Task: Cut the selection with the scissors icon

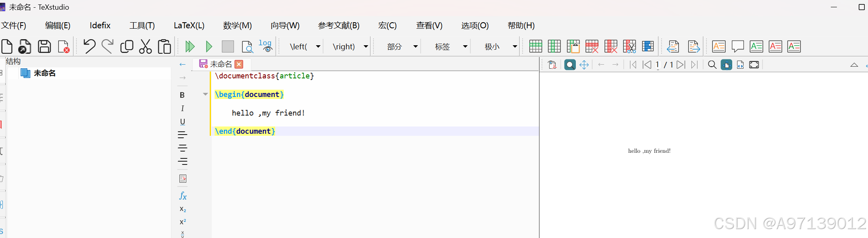Action: pyautogui.click(x=145, y=46)
